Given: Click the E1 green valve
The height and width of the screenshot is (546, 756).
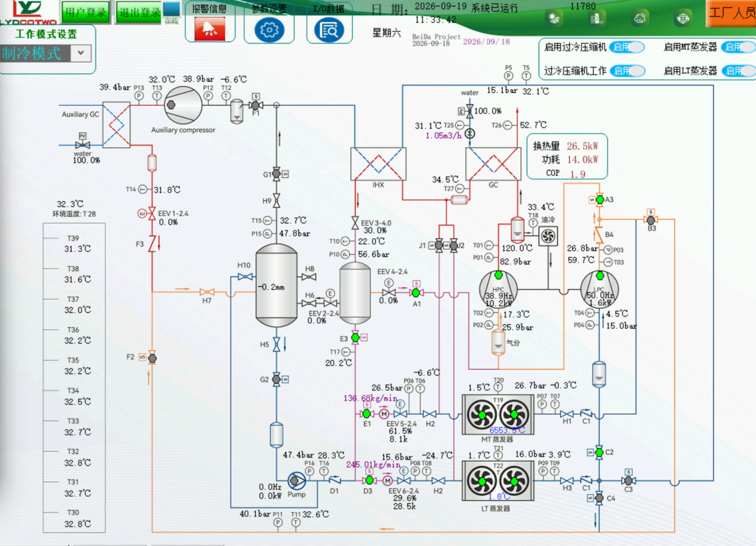Looking at the screenshot, I should (367, 414).
